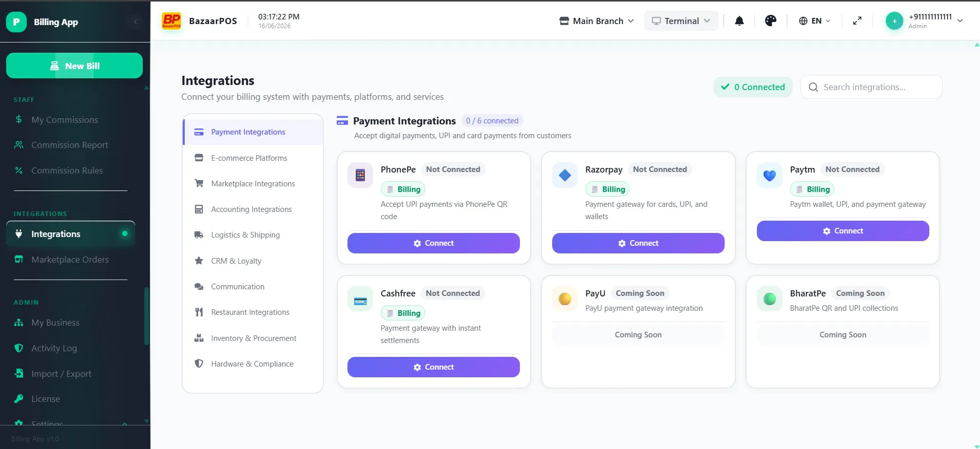Viewport: 980px width, 449px height.
Task: Connect the Razorpay integration
Action: click(638, 243)
